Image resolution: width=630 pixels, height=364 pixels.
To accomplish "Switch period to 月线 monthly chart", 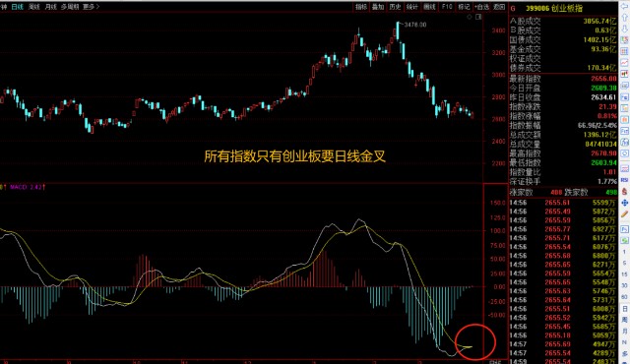I will click(x=51, y=7).
